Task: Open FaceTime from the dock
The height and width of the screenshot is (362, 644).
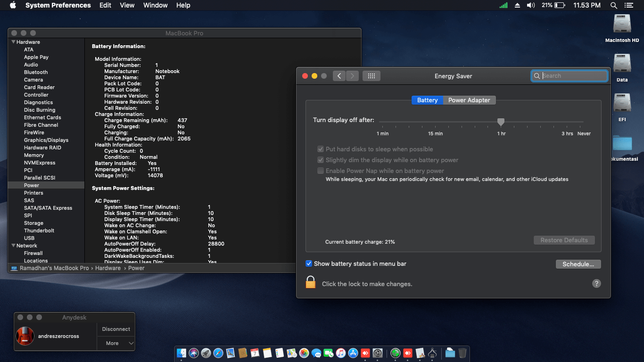Action: 329,353
